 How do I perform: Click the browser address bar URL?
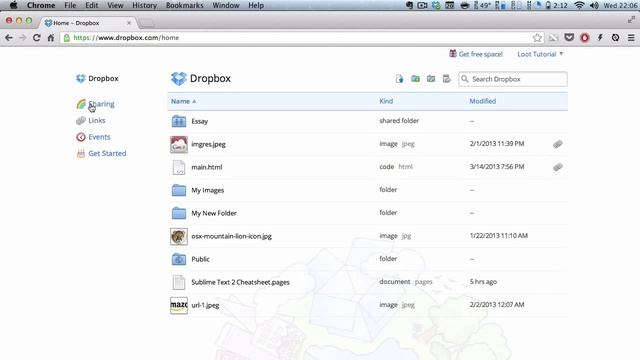[x=126, y=38]
